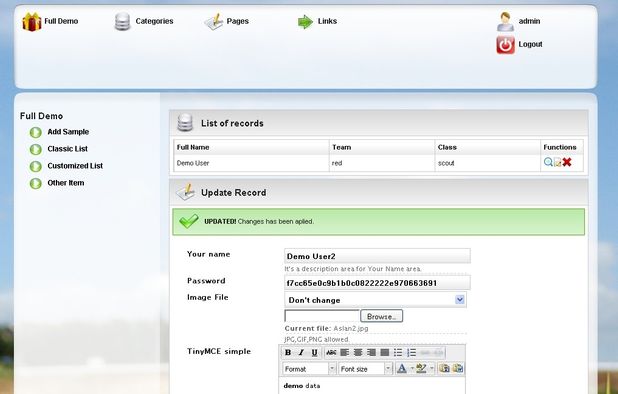Click the red power icon by Logout
This screenshot has height=394, width=618.
pyautogui.click(x=505, y=45)
